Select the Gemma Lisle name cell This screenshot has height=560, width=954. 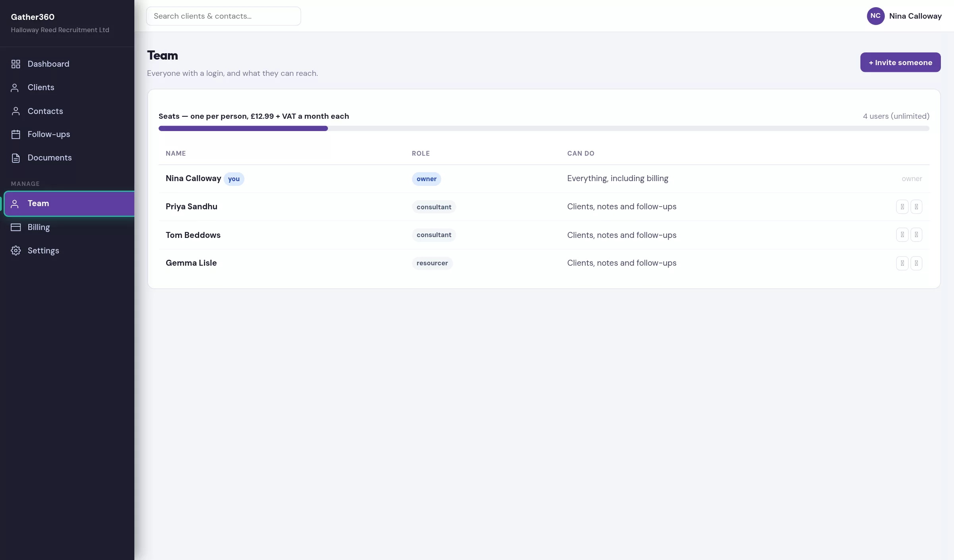[191, 263]
